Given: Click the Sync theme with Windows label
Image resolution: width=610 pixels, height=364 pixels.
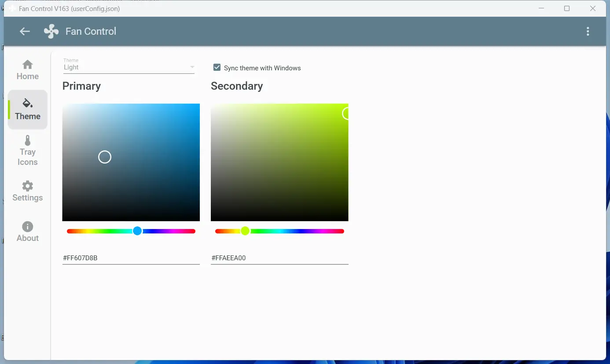Looking at the screenshot, I should pos(262,68).
